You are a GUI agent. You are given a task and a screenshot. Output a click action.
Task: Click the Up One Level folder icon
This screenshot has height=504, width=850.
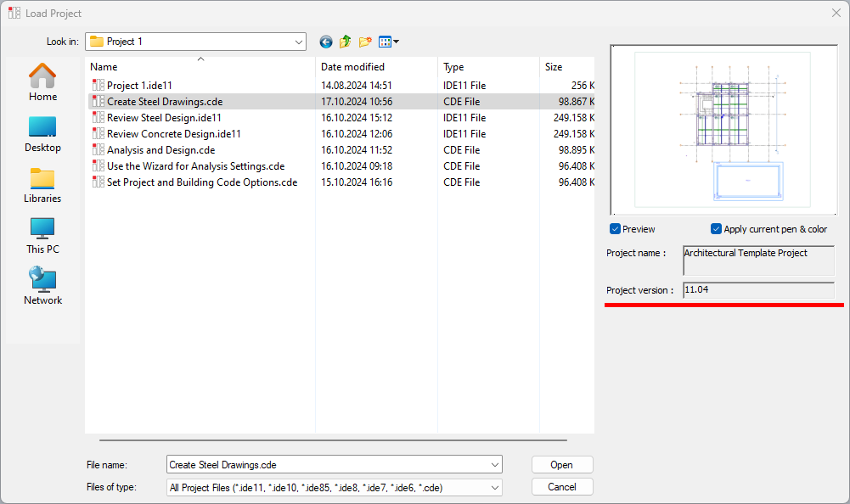[346, 42]
